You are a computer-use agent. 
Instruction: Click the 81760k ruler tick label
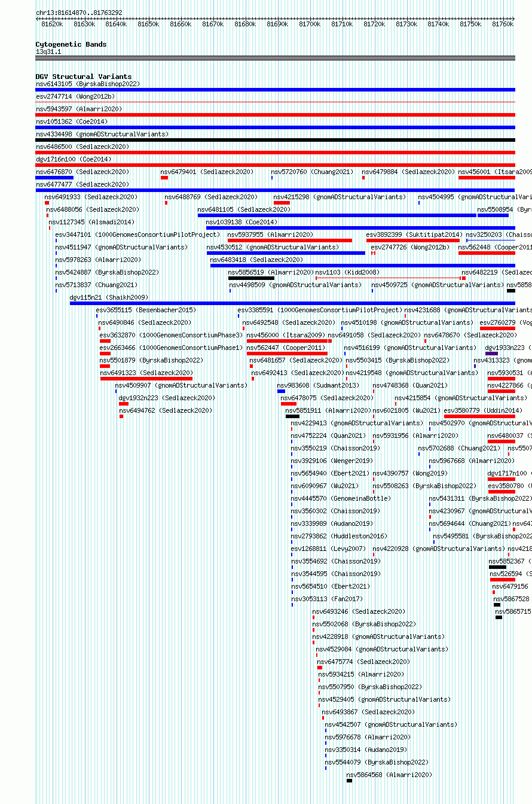[503, 24]
